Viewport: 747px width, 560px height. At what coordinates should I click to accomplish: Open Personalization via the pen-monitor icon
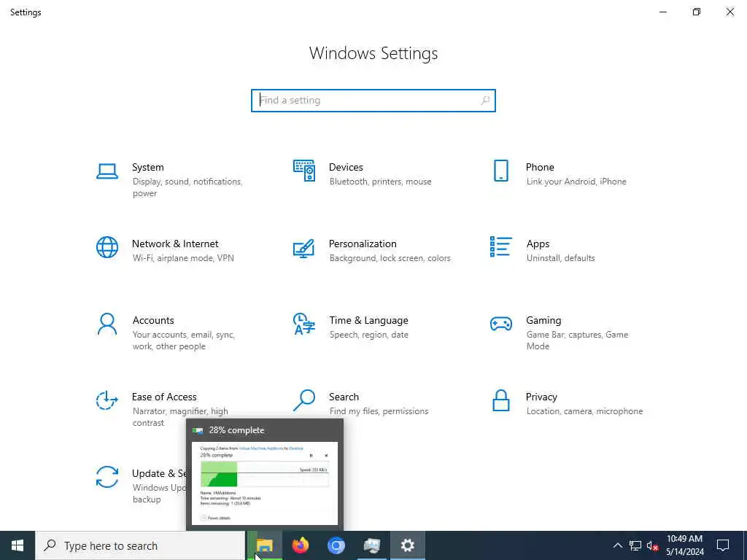(x=304, y=248)
